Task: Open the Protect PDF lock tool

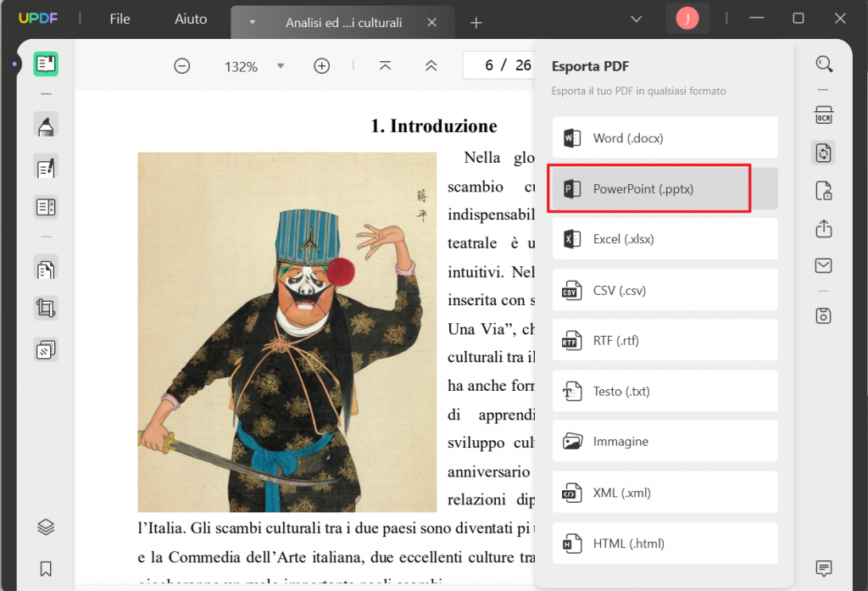Action: (x=824, y=191)
